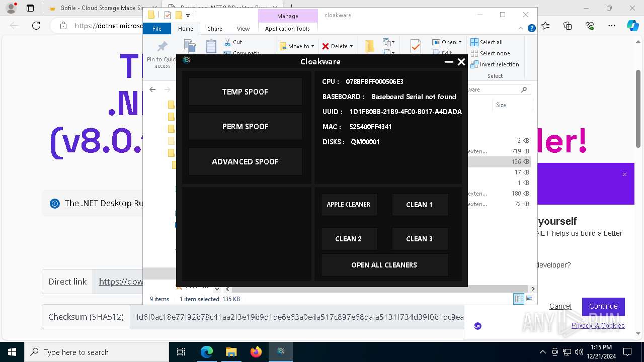Viewport: 644px width, 362px height.
Task: Click the Edge profile avatar icon
Action: point(11,8)
